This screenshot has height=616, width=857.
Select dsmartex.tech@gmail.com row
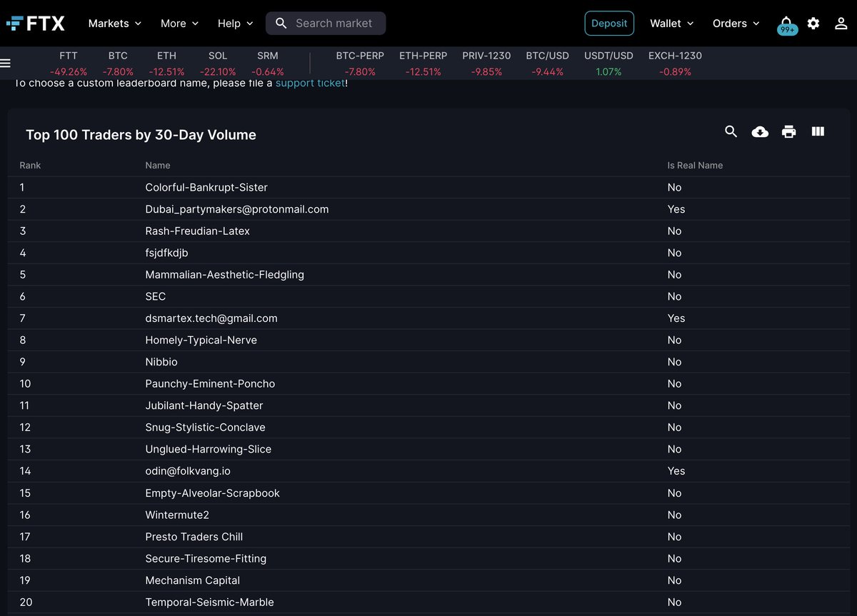click(x=428, y=318)
